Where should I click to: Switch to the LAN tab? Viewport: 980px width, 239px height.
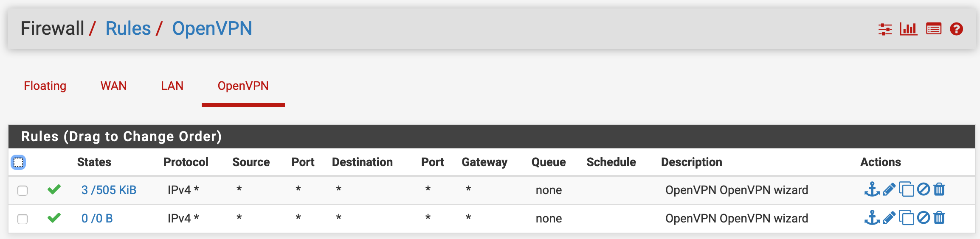click(x=172, y=86)
